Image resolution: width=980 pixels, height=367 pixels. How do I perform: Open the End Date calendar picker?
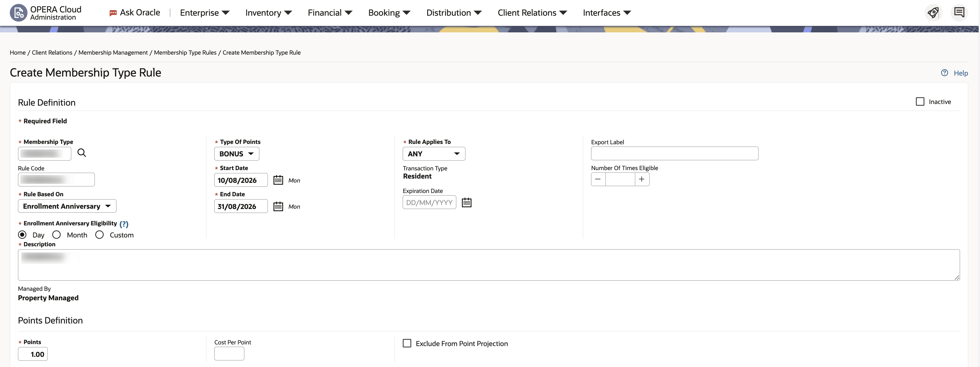(x=278, y=206)
